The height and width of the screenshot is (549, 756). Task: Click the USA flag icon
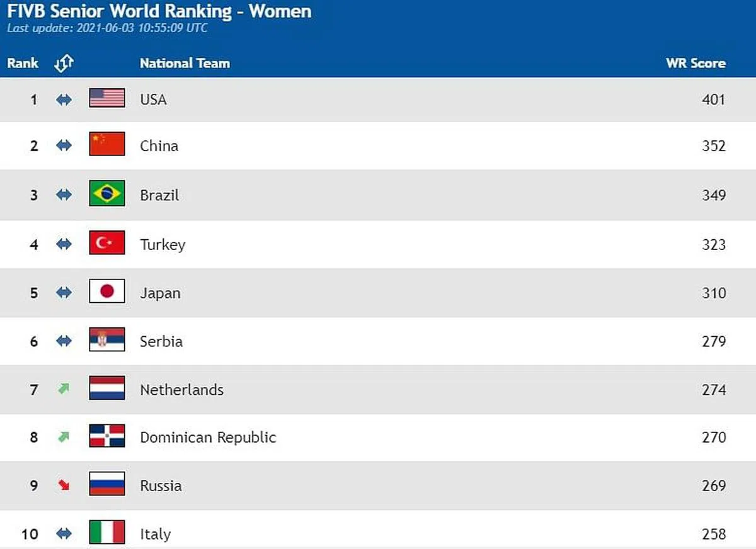tap(107, 98)
